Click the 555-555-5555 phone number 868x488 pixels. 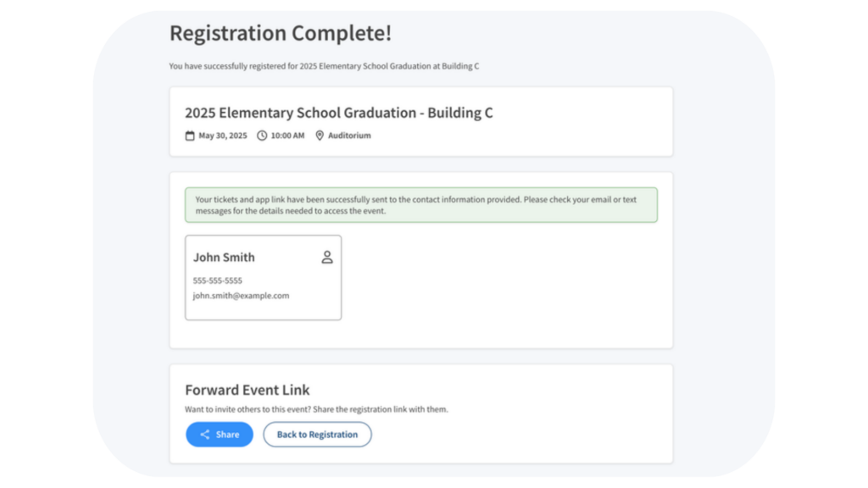click(218, 280)
